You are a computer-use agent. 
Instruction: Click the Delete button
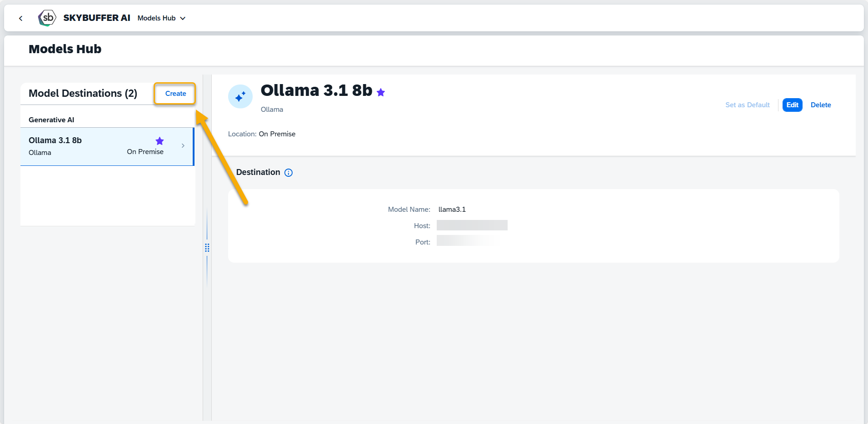tap(821, 105)
